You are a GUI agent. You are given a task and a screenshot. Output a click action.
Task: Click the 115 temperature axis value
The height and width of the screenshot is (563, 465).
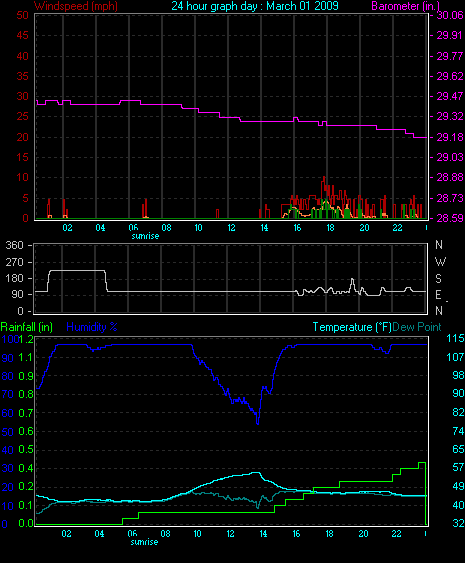coord(455,338)
